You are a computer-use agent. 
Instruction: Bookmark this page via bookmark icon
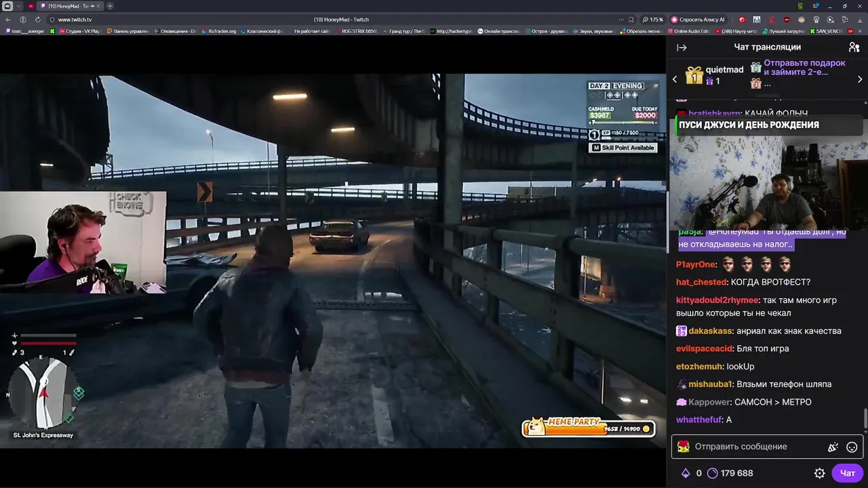(631, 20)
